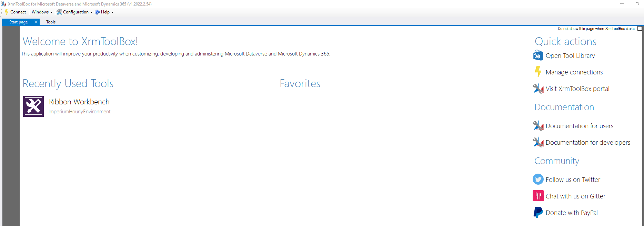Click the Gitter chat icon
This screenshot has width=644, height=226.
[538, 196]
